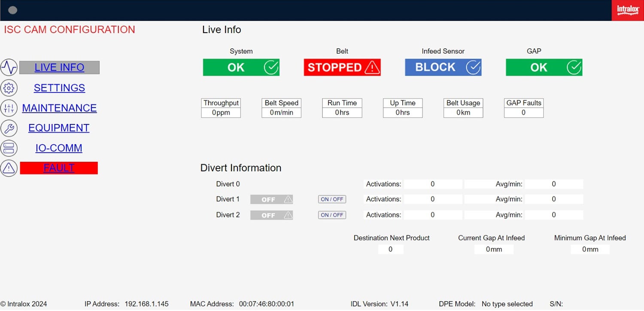Viewport: 644px width, 311px height.
Task: Click the Intralox logo
Action: 627,10
